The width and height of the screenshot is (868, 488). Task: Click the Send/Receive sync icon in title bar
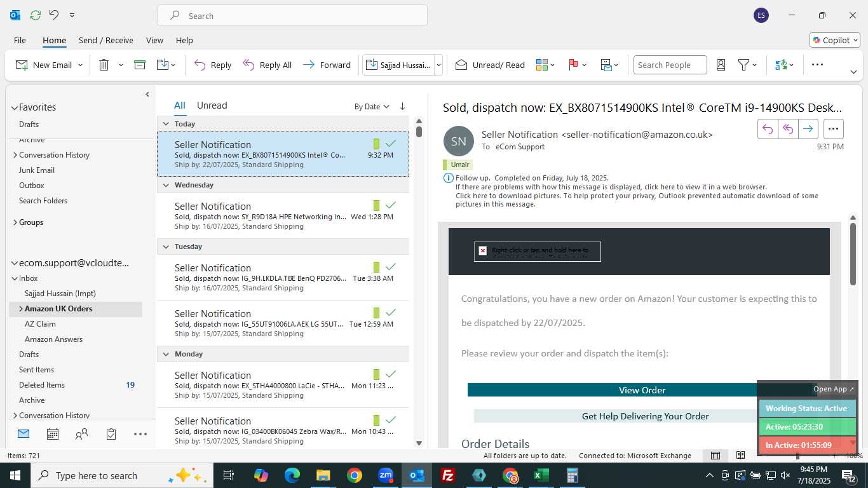point(36,15)
